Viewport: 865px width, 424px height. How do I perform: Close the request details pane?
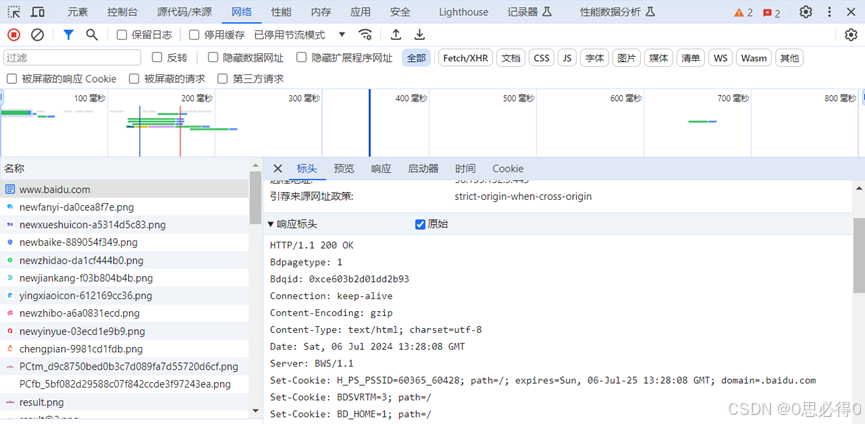[x=277, y=168]
